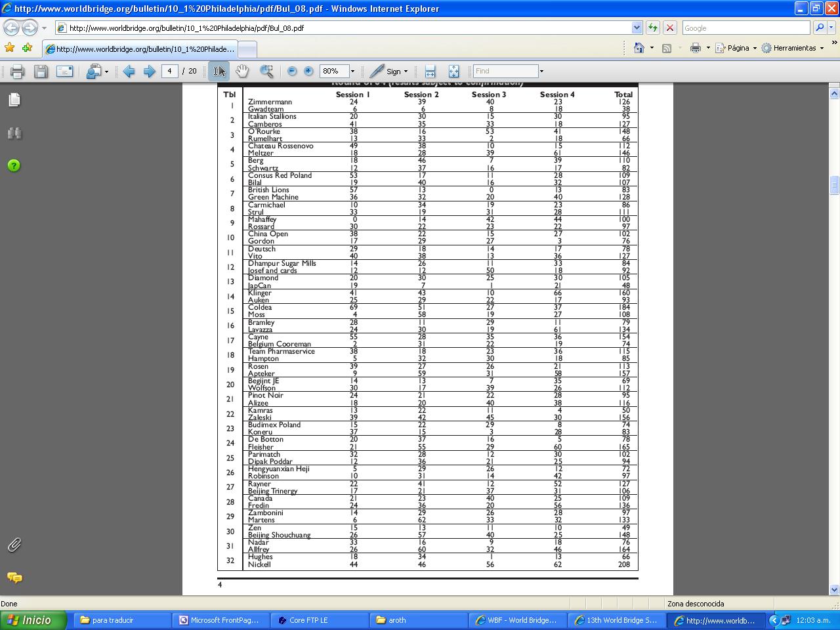Activate the Hand pan tool
840x630 pixels.
243,71
